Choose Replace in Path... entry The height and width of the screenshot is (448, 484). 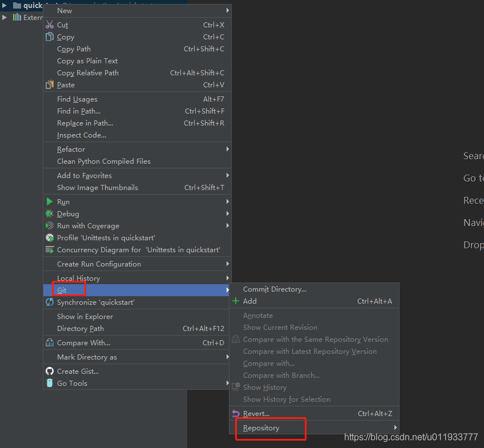[x=138, y=123]
